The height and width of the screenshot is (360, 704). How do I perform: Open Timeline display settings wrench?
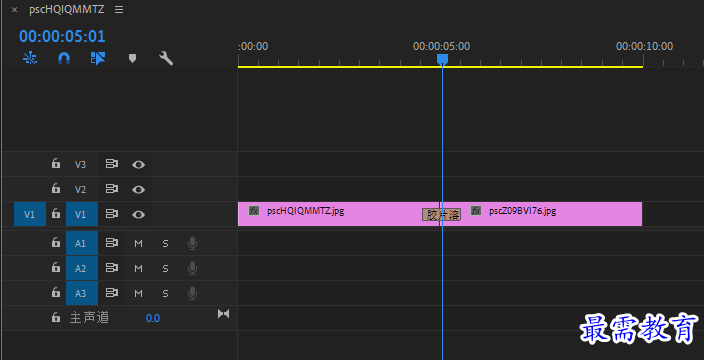point(166,58)
